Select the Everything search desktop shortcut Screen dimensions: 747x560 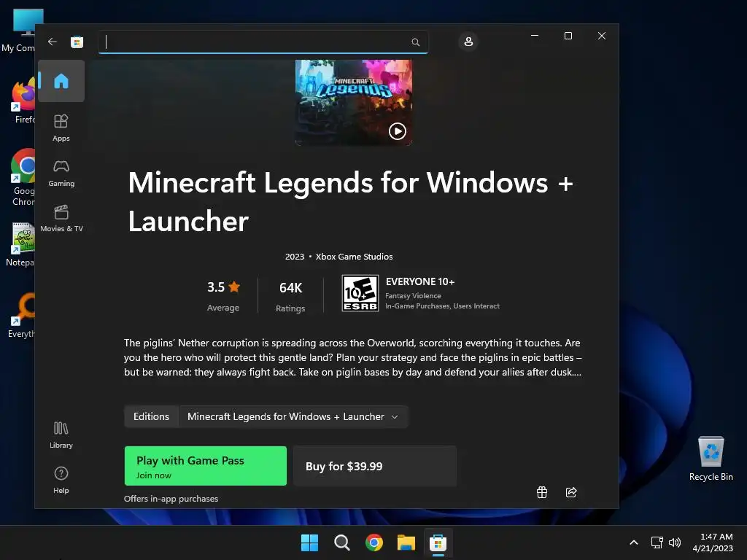point(21,315)
